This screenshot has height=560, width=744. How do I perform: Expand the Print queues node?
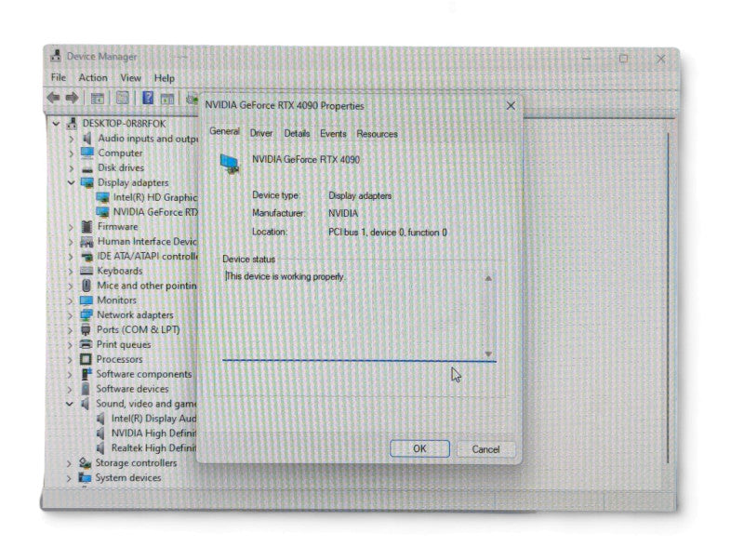[70, 345]
